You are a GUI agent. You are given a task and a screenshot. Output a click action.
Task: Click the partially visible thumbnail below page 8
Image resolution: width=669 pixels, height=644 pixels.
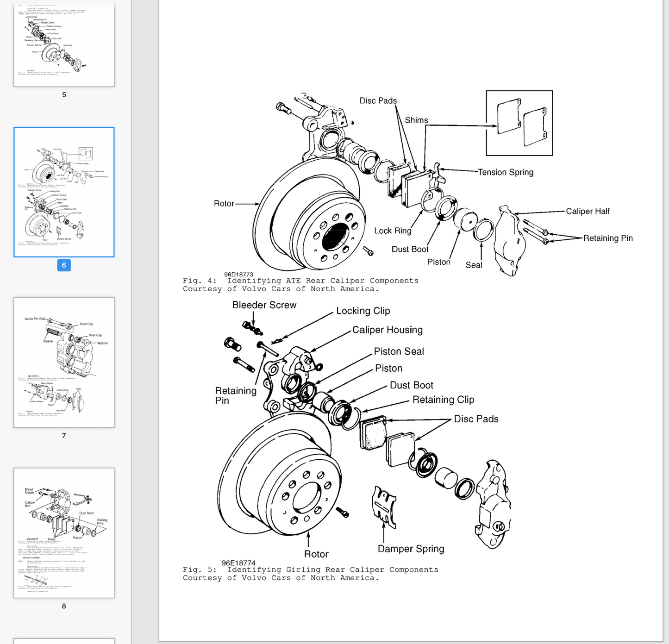point(64,641)
